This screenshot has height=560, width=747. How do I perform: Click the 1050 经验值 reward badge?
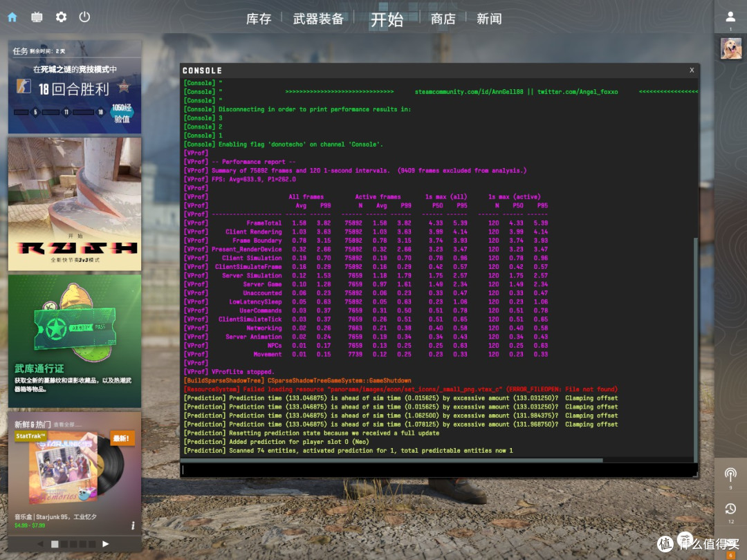click(x=122, y=113)
